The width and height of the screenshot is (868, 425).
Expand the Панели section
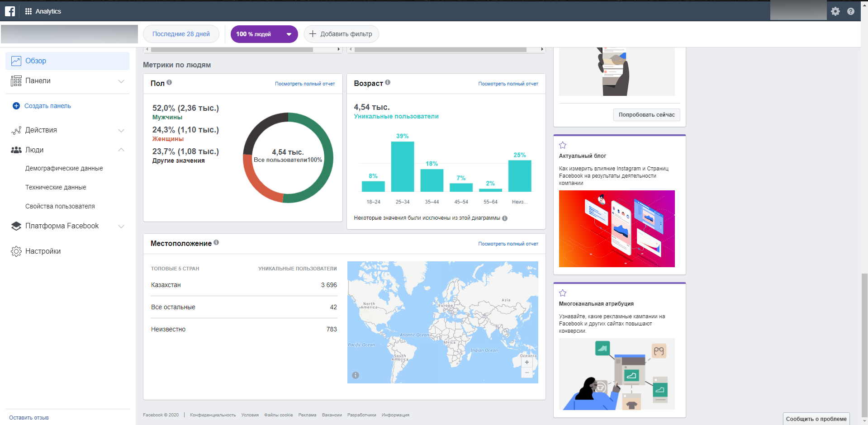[121, 81]
